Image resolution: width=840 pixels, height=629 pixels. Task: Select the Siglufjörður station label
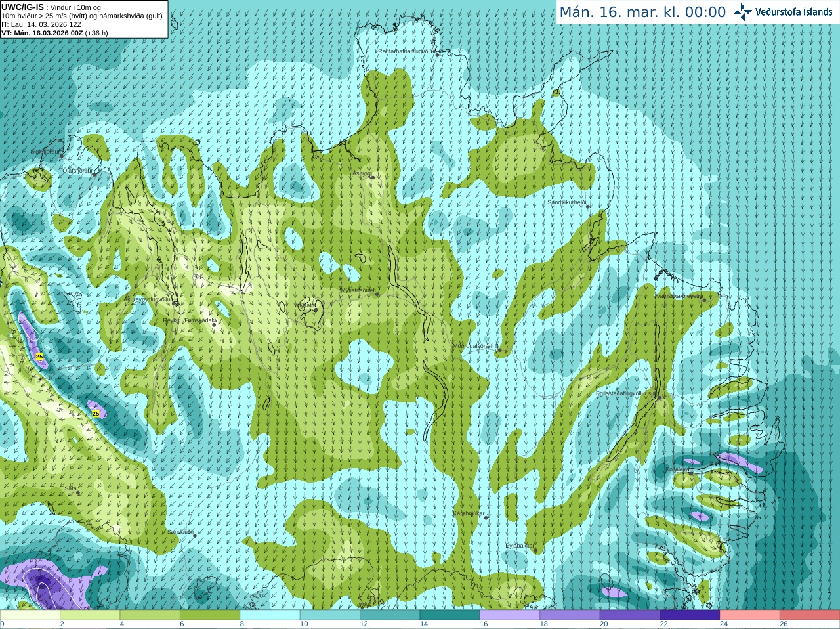point(46,152)
